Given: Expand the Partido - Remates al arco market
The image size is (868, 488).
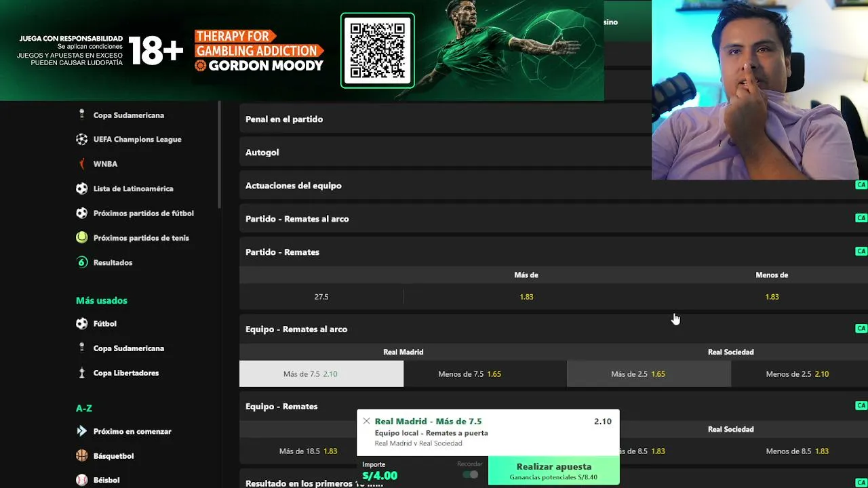Looking at the screenshot, I should pyautogui.click(x=553, y=218).
